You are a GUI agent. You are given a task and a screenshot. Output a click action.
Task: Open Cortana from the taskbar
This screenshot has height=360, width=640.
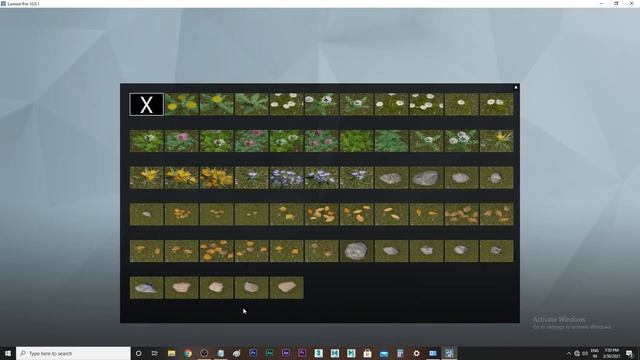click(x=138, y=353)
